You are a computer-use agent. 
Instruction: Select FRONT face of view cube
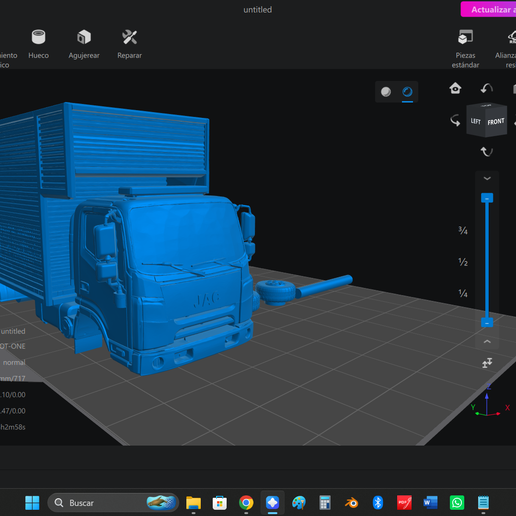coord(496,122)
